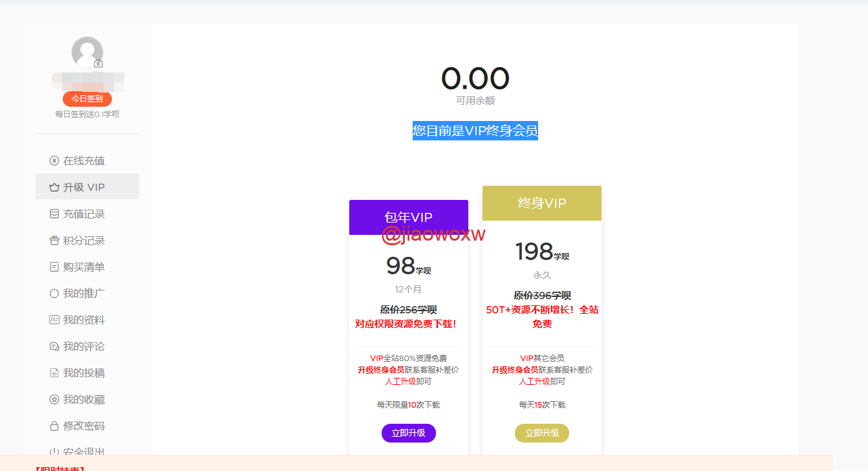Viewport: 868px width, 471px height.
Task: Open the 我的投稿 sidebar entry
Action: [x=87, y=373]
